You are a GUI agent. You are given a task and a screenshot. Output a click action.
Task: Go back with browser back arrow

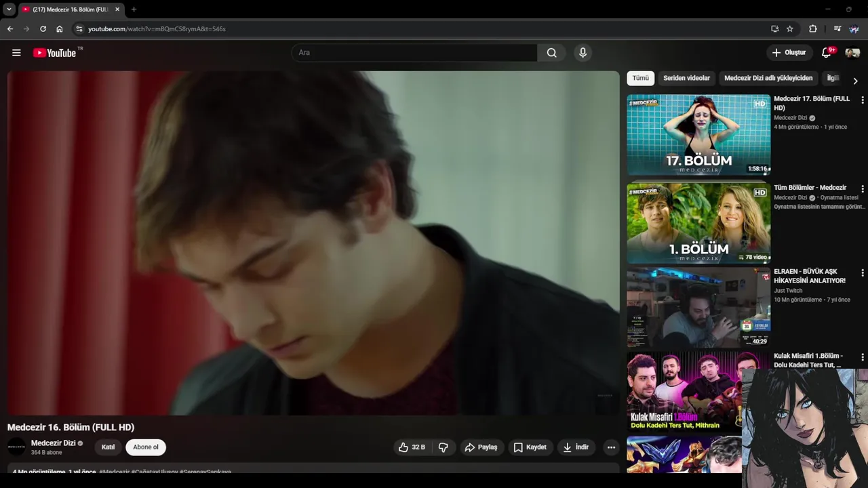click(x=9, y=29)
